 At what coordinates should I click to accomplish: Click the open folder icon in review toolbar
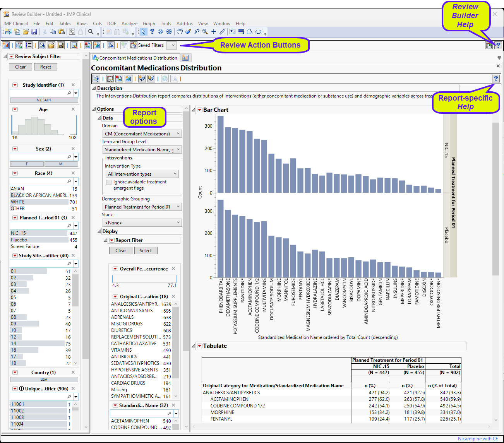click(x=51, y=45)
